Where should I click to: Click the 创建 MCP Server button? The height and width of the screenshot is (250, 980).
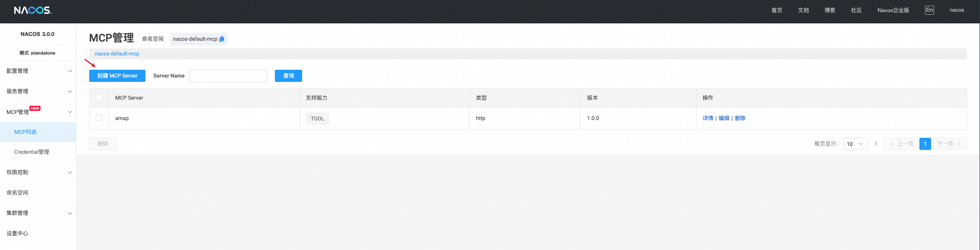pyautogui.click(x=117, y=76)
